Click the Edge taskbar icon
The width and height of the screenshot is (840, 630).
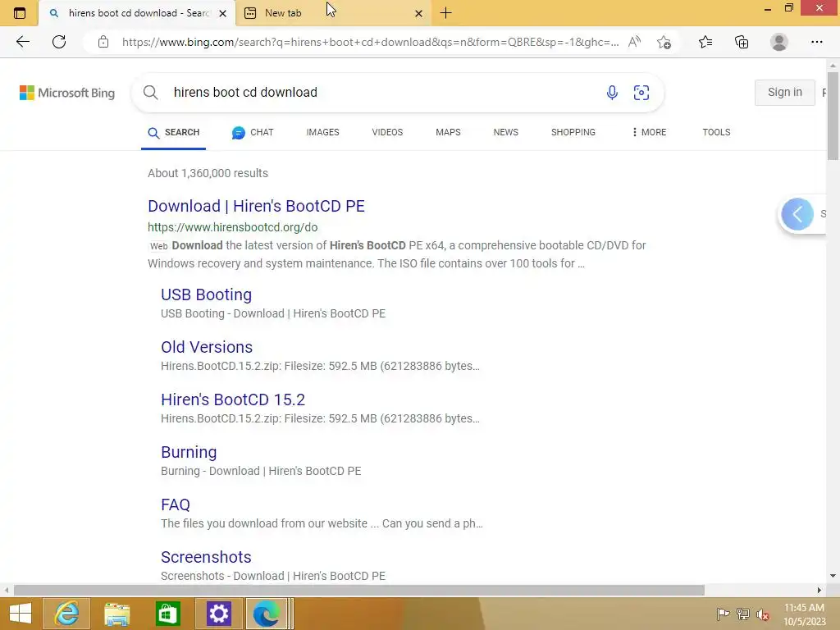tap(267, 614)
